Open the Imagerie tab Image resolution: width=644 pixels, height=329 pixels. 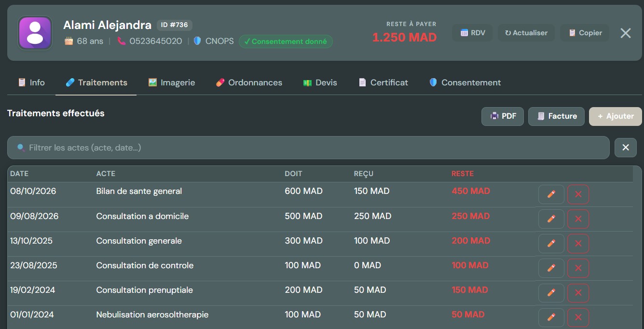(172, 82)
